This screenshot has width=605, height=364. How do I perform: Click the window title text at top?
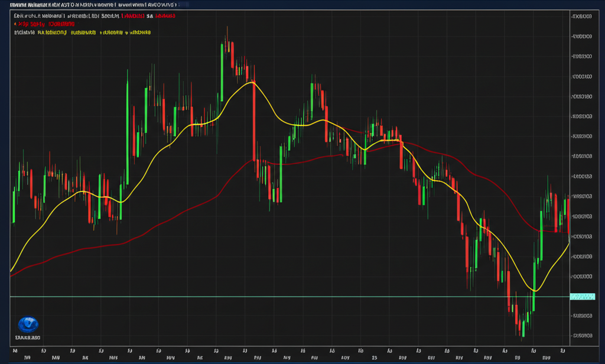[95, 5]
